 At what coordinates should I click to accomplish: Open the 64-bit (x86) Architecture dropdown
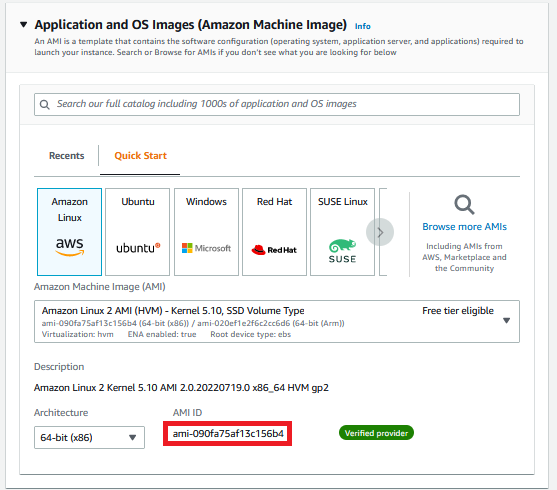tap(89, 437)
